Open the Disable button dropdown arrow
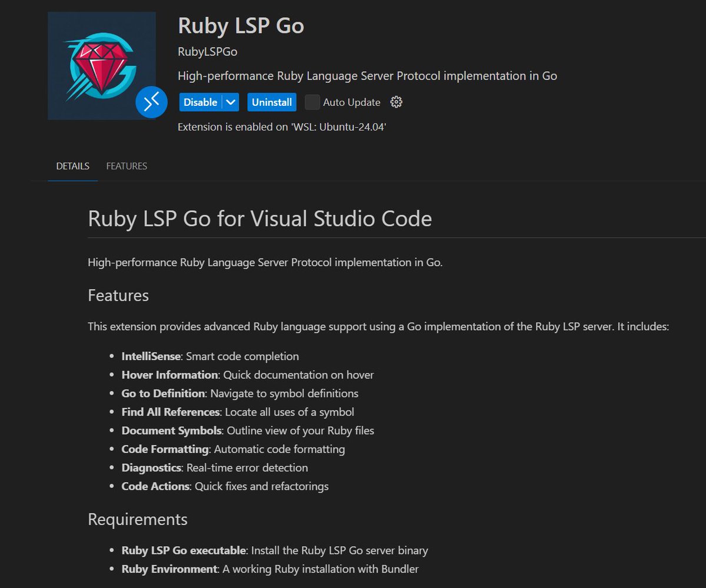 tap(229, 102)
